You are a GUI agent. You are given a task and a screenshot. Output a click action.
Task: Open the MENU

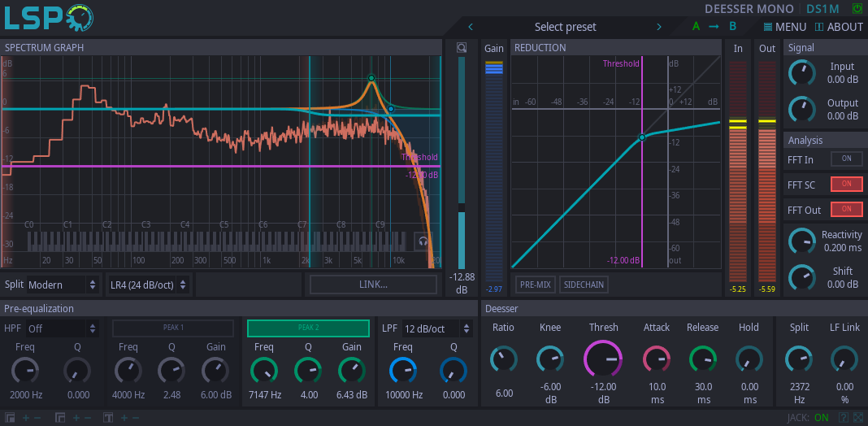[785, 27]
